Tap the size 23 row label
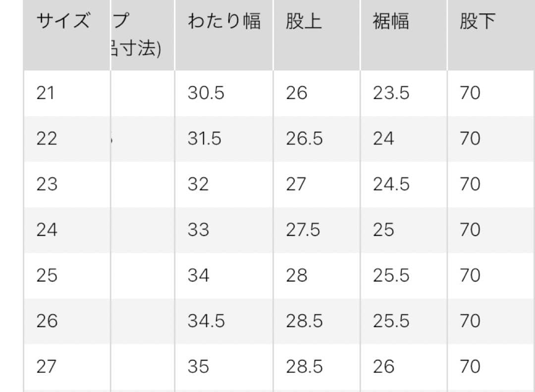 [x=47, y=185]
